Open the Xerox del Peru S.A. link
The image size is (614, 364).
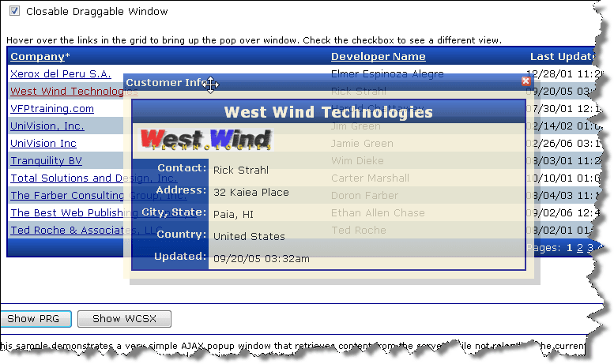pyautogui.click(x=61, y=74)
